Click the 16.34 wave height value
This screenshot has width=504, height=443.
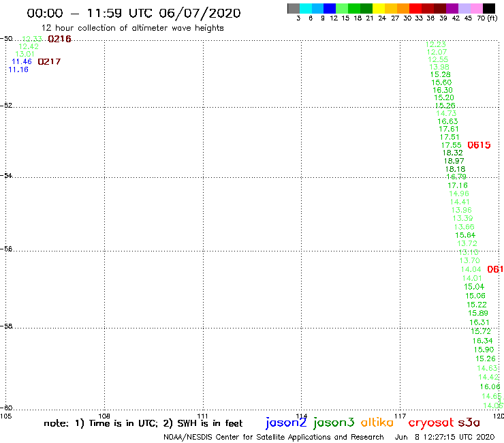click(x=482, y=341)
